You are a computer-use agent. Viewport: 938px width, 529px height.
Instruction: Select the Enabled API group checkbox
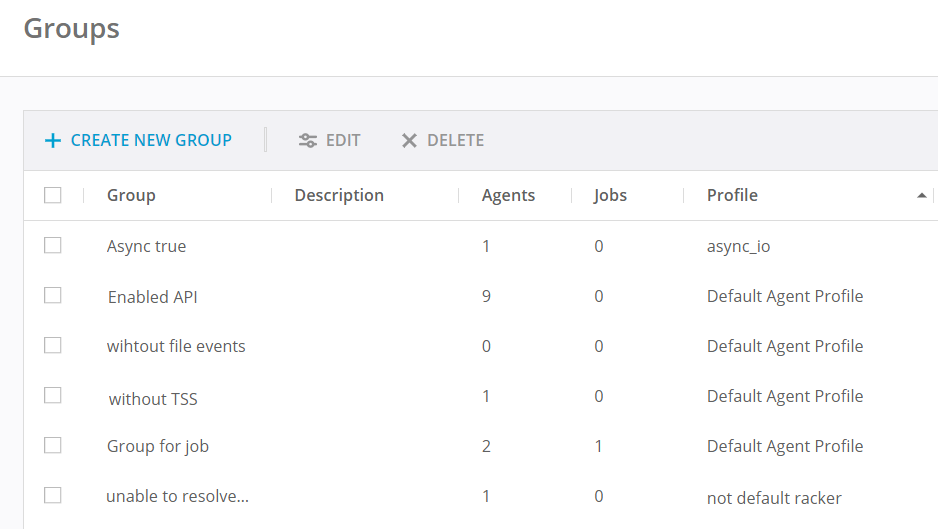tap(53, 295)
